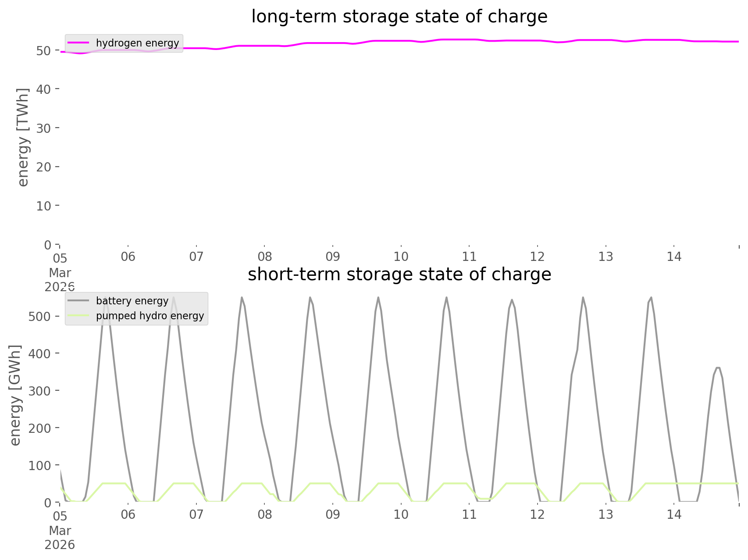Click date tick '10' under the long-term chart
Image resolution: width=748 pixels, height=560 pixels.
(x=401, y=257)
